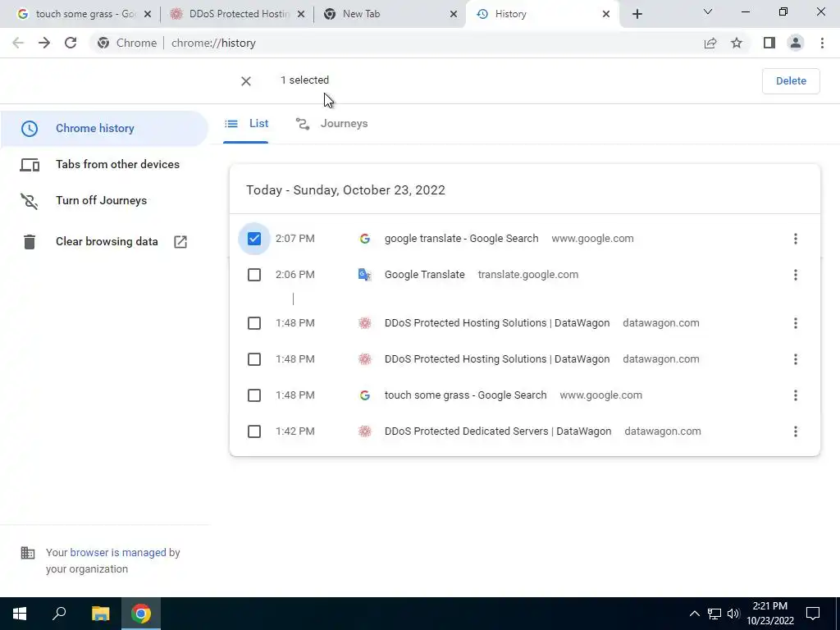This screenshot has height=630, width=840.
Task: Open a new tab with plus button
Action: click(x=637, y=14)
